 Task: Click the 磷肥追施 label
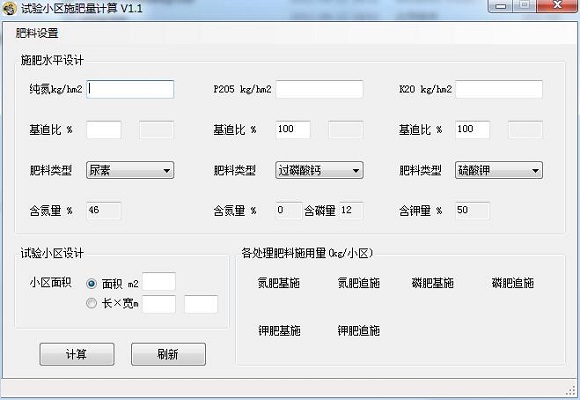513,283
